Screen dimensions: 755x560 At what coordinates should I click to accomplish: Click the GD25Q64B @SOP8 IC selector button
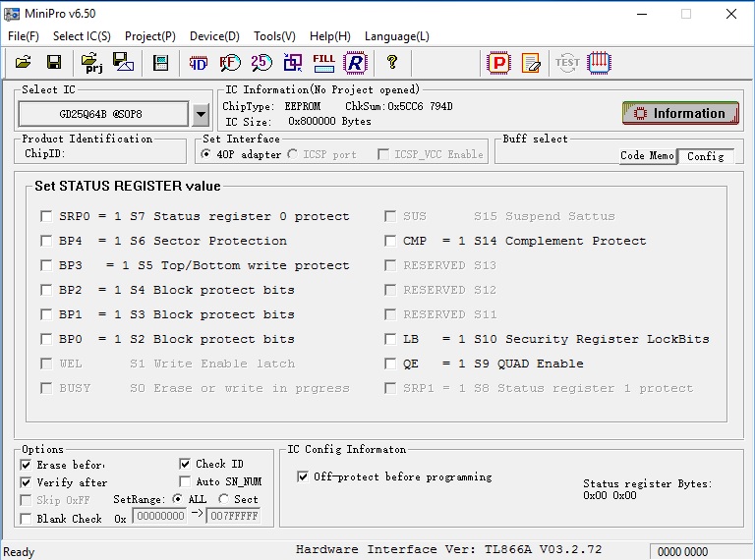[x=103, y=114]
